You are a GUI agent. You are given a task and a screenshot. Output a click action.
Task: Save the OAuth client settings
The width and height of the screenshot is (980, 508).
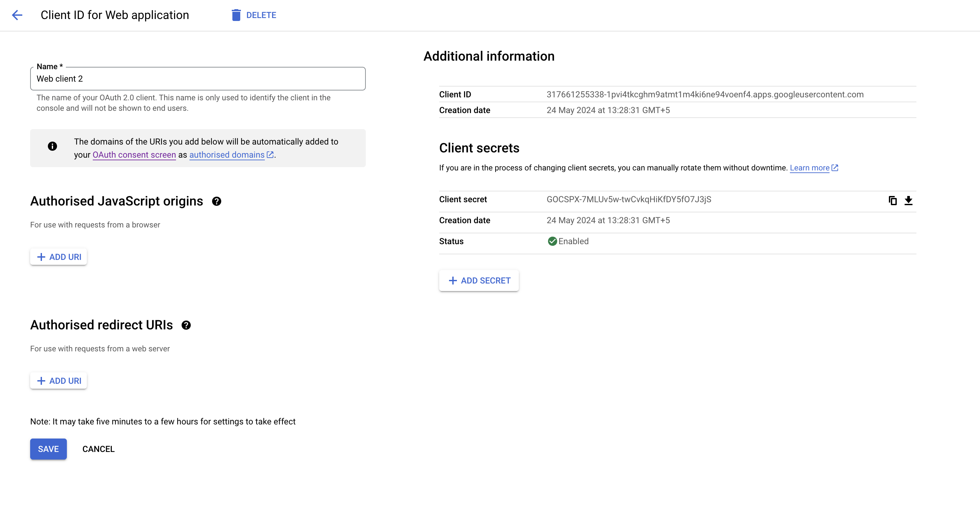(48, 449)
